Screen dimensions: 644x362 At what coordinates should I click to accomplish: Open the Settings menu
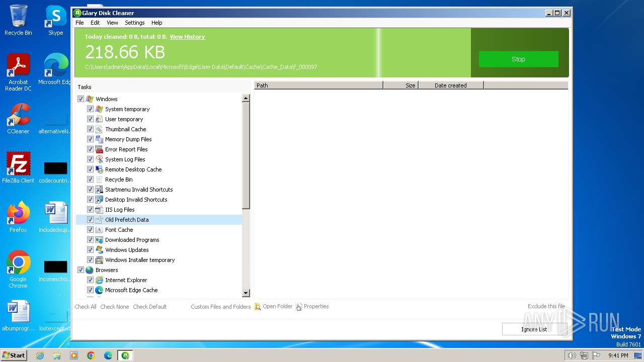click(x=134, y=23)
